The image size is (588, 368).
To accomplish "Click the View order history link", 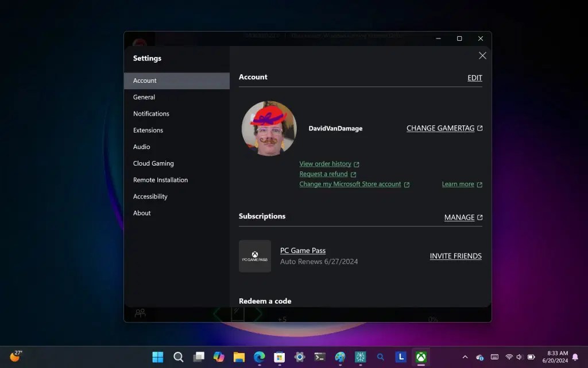I will (x=326, y=163).
